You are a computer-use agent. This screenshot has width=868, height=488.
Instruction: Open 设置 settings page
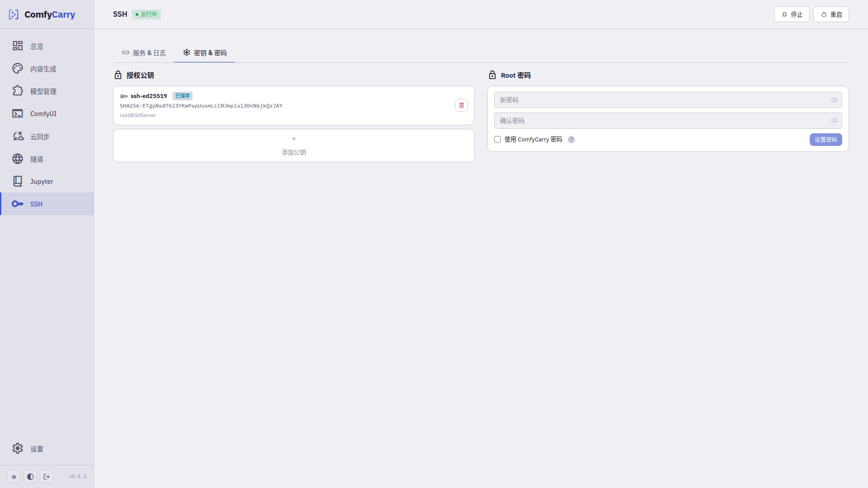(x=47, y=449)
